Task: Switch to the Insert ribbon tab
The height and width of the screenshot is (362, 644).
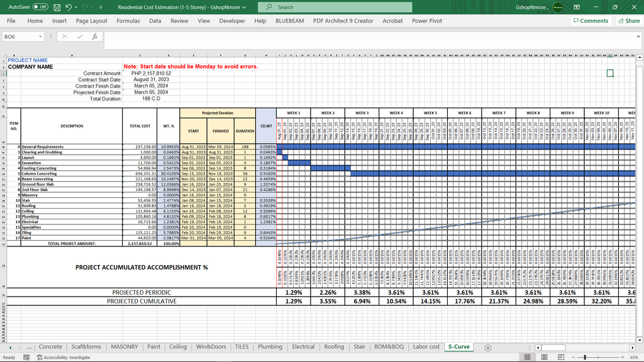Action: (59, 21)
